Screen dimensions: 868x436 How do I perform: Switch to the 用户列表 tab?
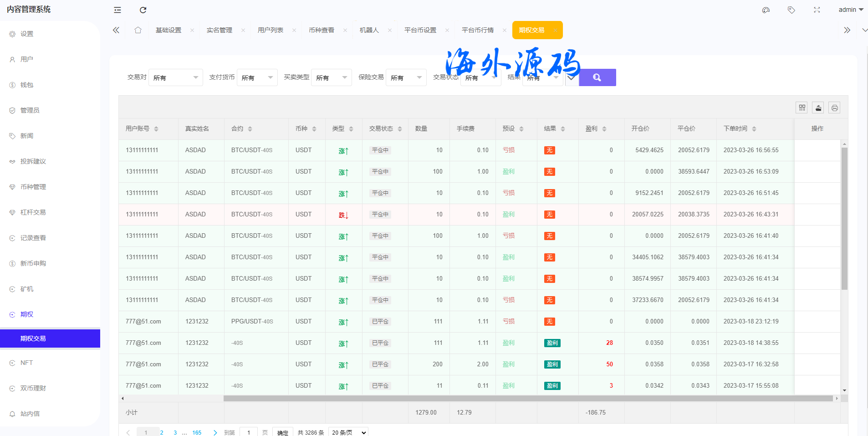[271, 30]
